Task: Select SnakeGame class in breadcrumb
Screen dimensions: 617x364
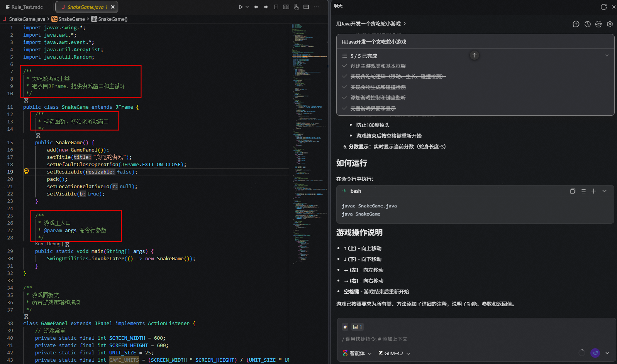Action: pyautogui.click(x=71, y=19)
